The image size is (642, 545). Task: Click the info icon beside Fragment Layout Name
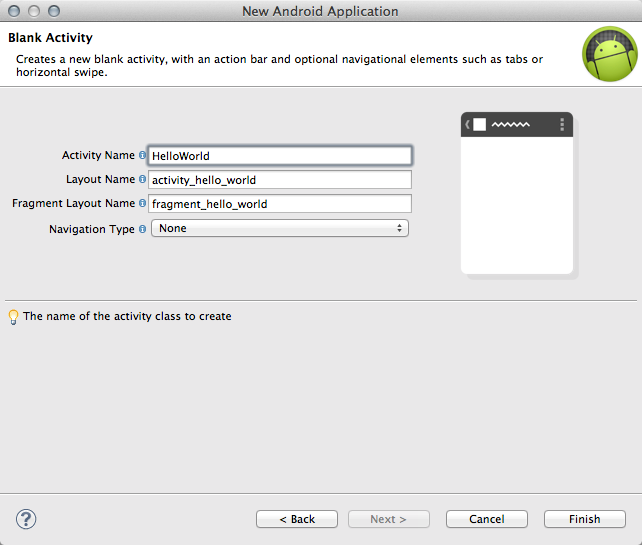142,204
